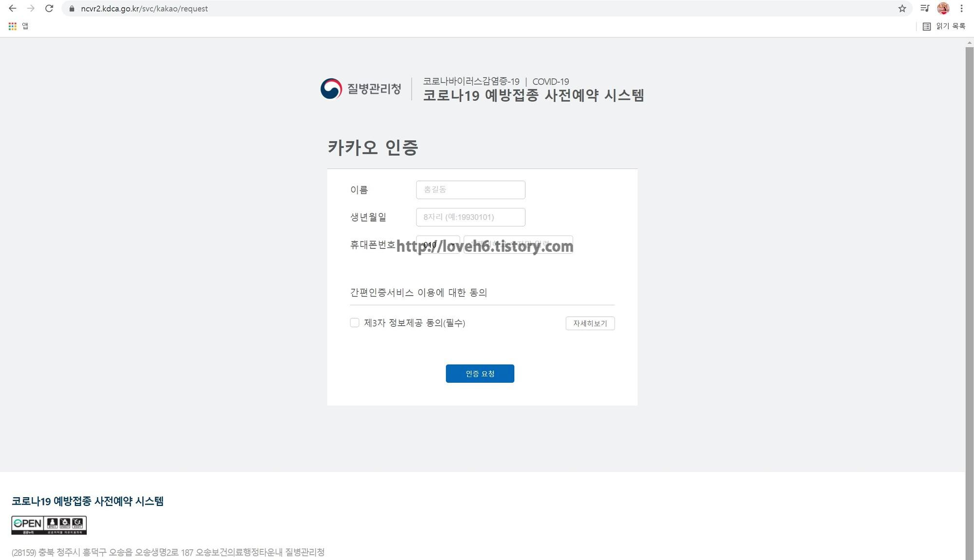Image resolution: width=974 pixels, height=560 pixels.
Task: Click the page vertical scrollbar
Action: [969, 302]
